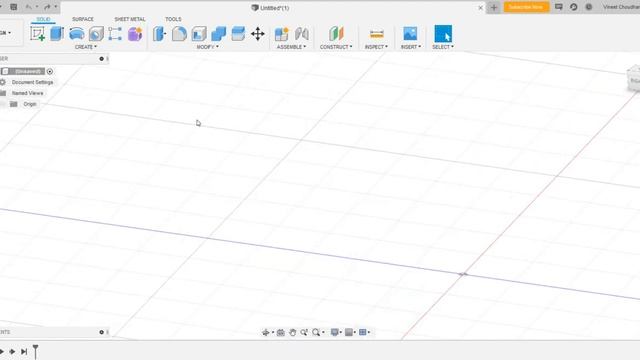Switch to the SHEET METAL tab
This screenshot has height=360, width=640.
[130, 19]
